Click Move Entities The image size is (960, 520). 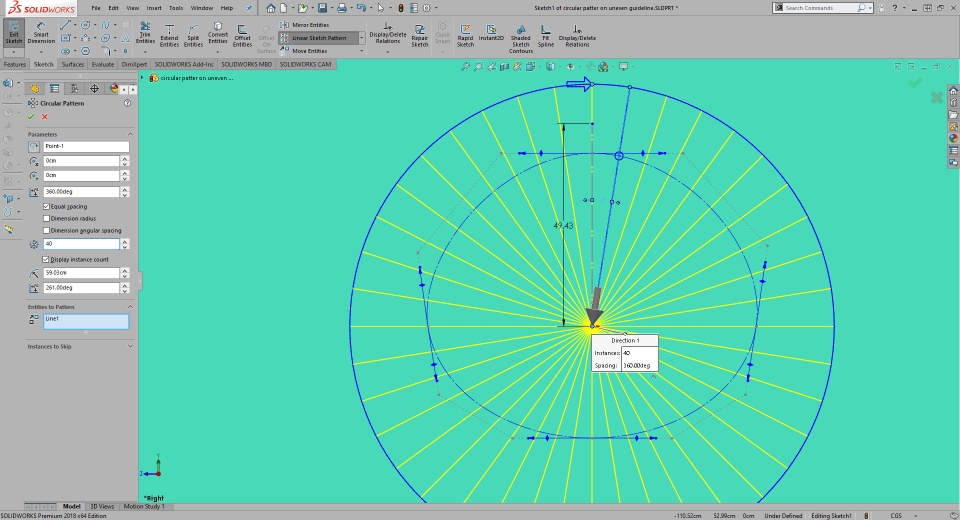coord(304,51)
